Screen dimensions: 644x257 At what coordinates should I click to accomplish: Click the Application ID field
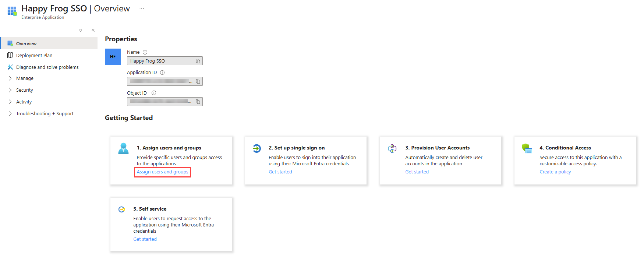[165, 81]
